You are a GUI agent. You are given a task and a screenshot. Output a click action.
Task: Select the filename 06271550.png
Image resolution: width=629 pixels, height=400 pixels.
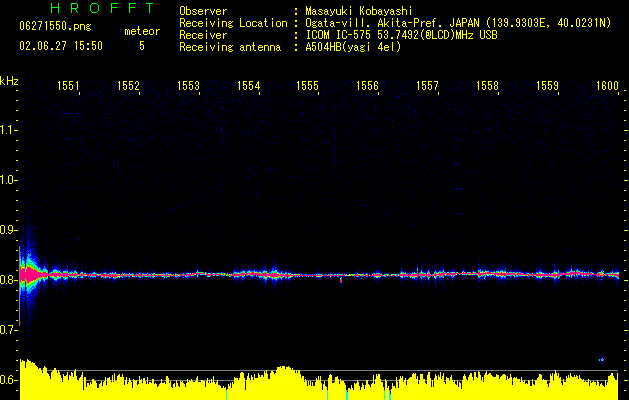click(x=55, y=26)
